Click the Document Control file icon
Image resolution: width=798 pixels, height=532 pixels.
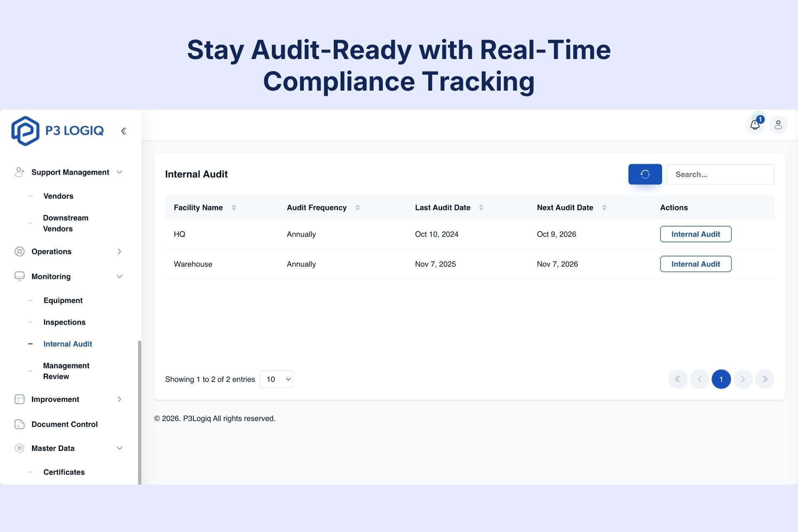[19, 424]
